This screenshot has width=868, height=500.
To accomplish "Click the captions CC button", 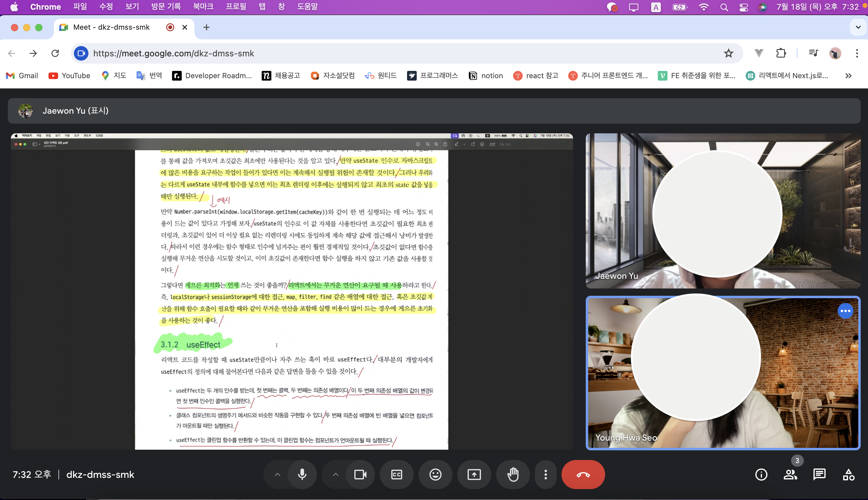I will (x=396, y=475).
